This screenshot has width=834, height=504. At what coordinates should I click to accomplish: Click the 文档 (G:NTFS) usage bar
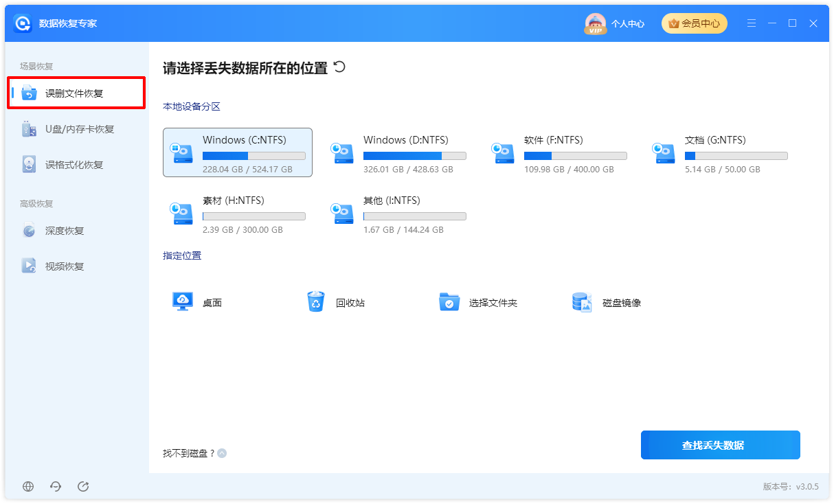click(736, 156)
